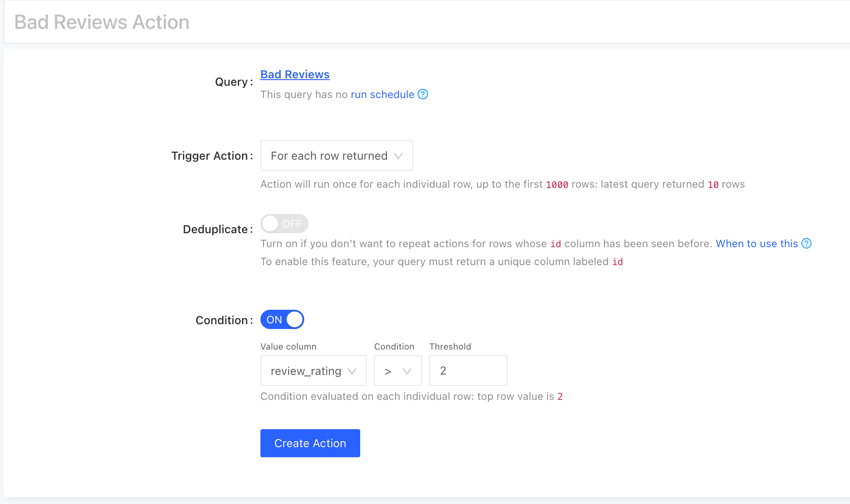Click the dropdown arrow on condition operator
This screenshot has width=850, height=504.
407,371
